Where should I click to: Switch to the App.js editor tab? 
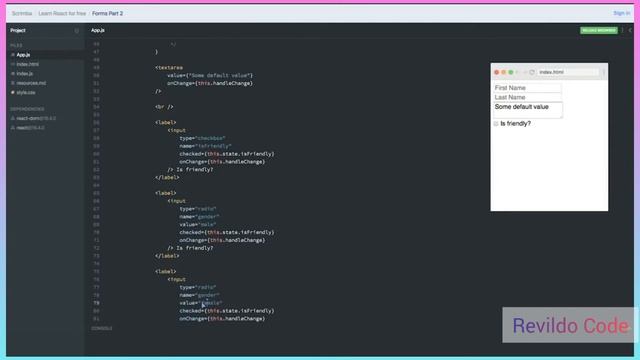pos(98,31)
